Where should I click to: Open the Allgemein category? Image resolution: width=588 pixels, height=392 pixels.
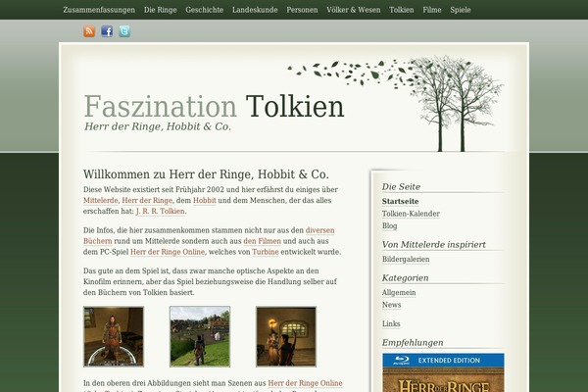(x=399, y=293)
